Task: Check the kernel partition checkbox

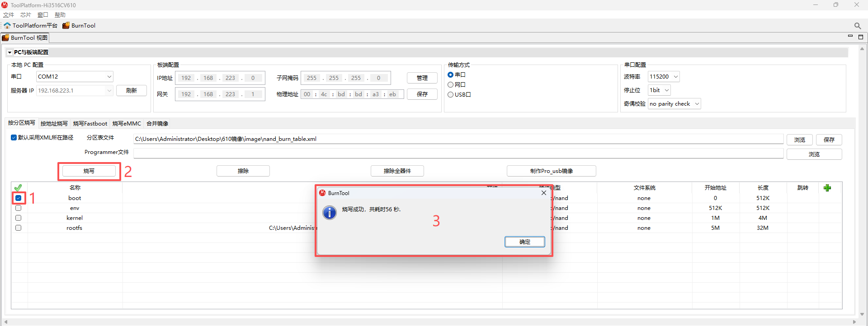Action: tap(18, 218)
